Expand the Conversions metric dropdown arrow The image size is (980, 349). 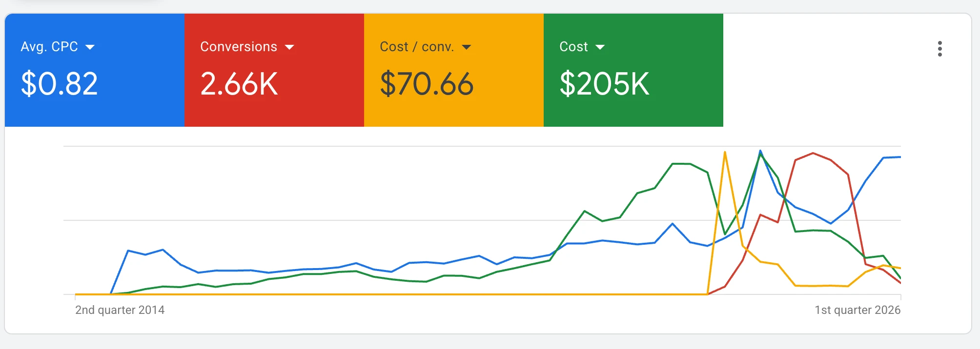click(x=289, y=47)
